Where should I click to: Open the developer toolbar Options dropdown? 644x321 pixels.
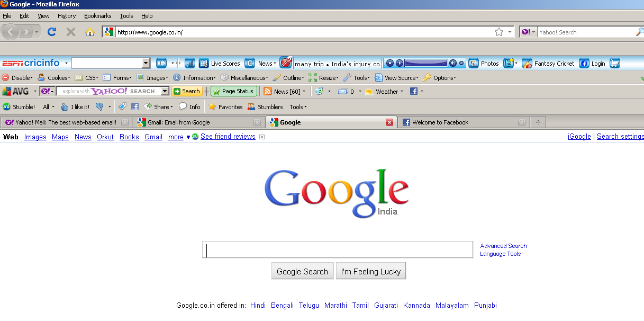[x=440, y=78]
